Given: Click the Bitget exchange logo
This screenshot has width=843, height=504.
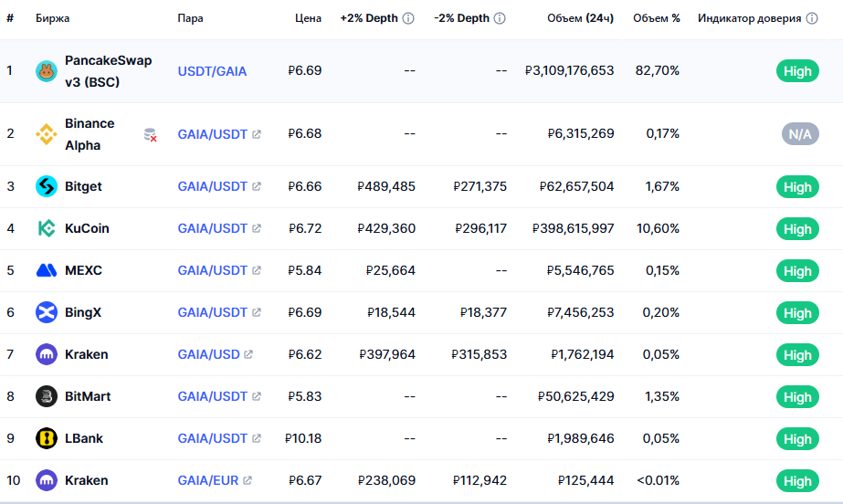Looking at the screenshot, I should [x=47, y=186].
